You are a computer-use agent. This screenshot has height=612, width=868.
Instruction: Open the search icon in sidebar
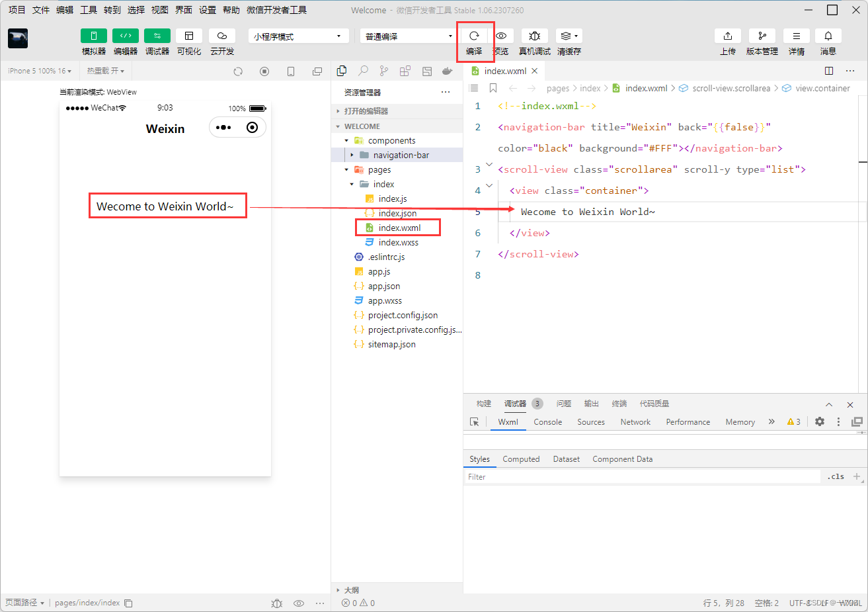[363, 71]
